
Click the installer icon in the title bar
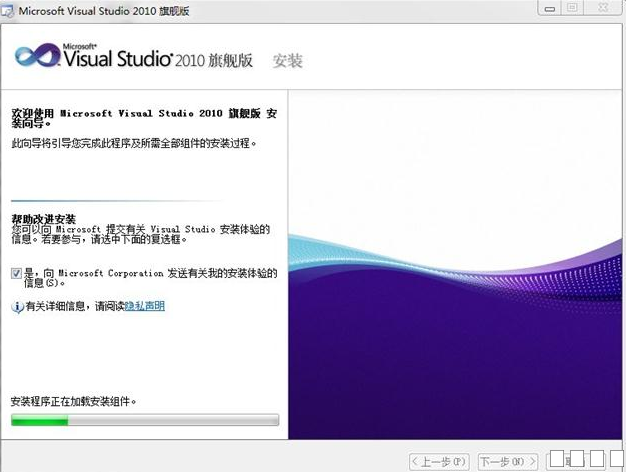pyautogui.click(x=9, y=10)
